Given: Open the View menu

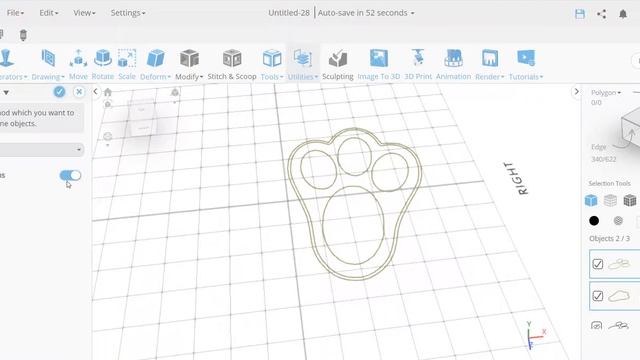Looking at the screenshot, I should click(84, 13).
